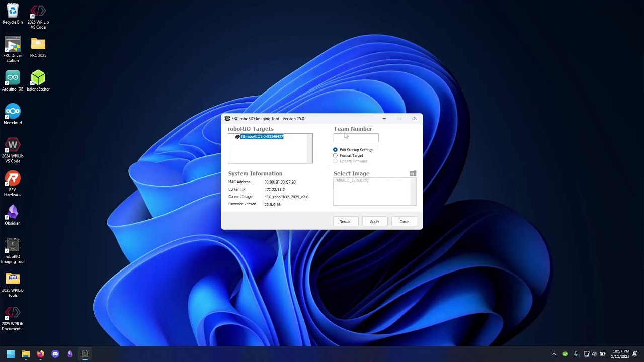Viewport: 644px width, 362px height.
Task: Open the taskbar clock and date
Action: tap(620, 354)
